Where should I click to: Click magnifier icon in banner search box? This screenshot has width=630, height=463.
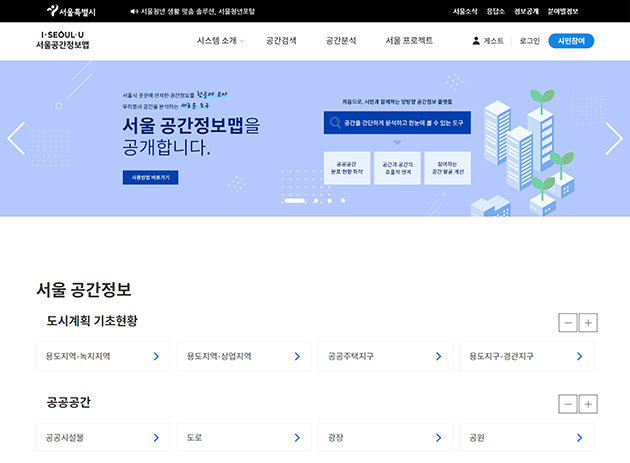tap(335, 123)
